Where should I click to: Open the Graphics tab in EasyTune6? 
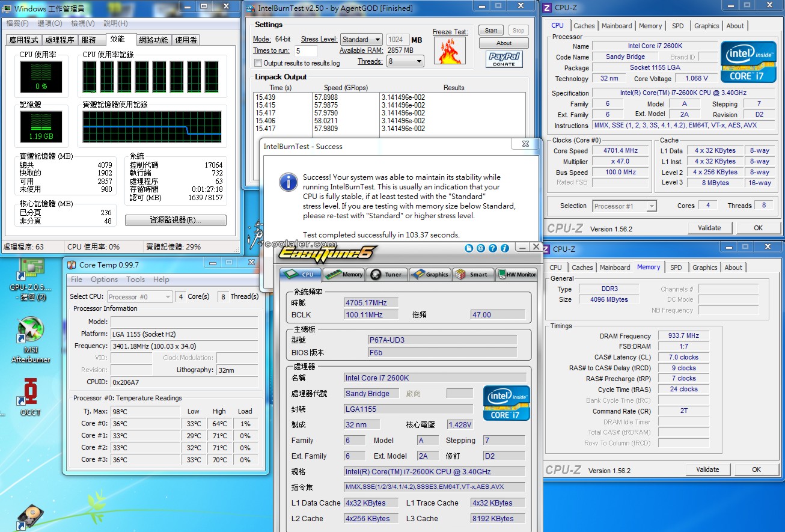430,275
